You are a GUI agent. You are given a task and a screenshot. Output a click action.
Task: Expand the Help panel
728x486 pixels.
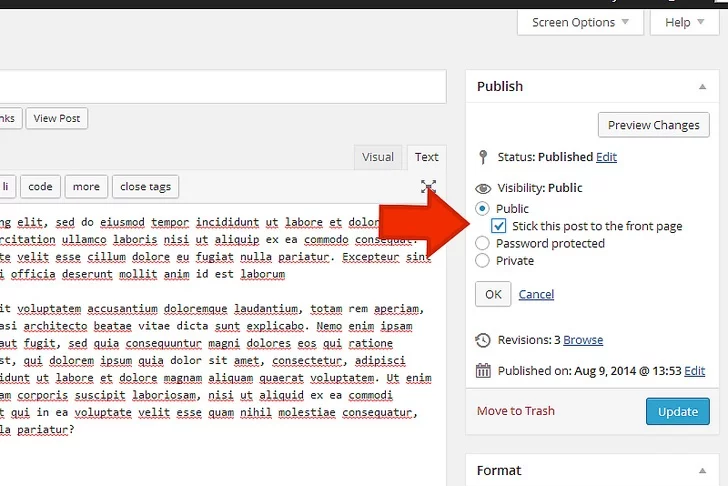[x=684, y=22]
